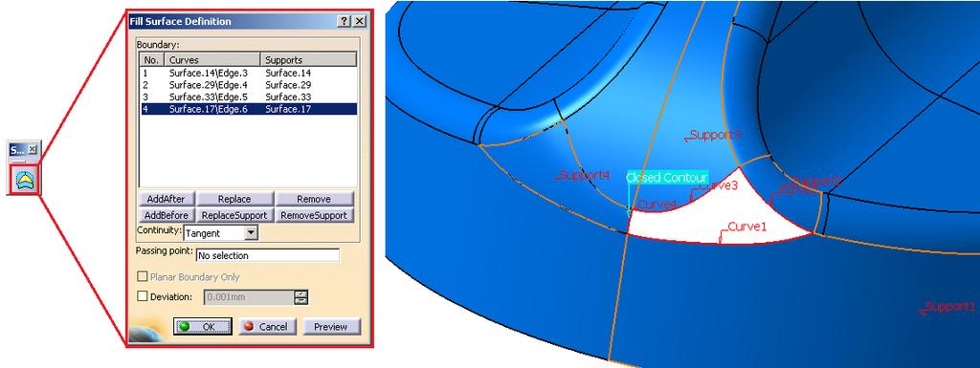Image resolution: width=980 pixels, height=368 pixels.
Task: Click the AddBefore button
Action: 167,215
